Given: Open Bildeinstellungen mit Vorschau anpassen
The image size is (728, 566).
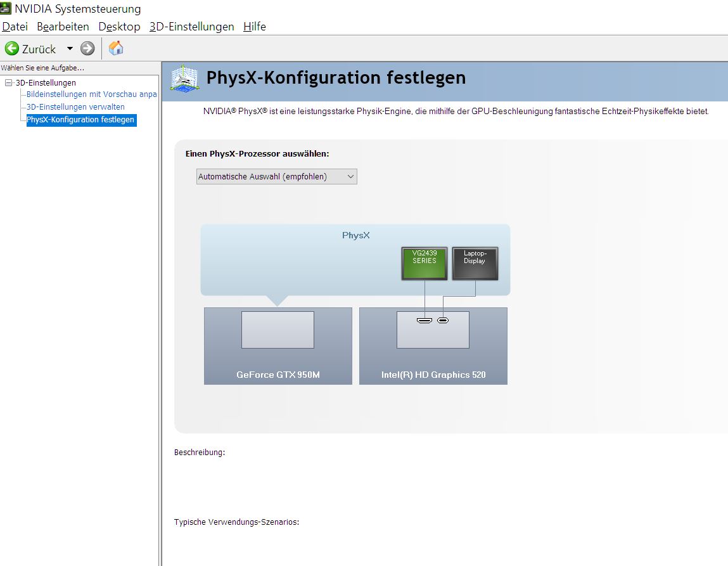Looking at the screenshot, I should click(x=91, y=94).
